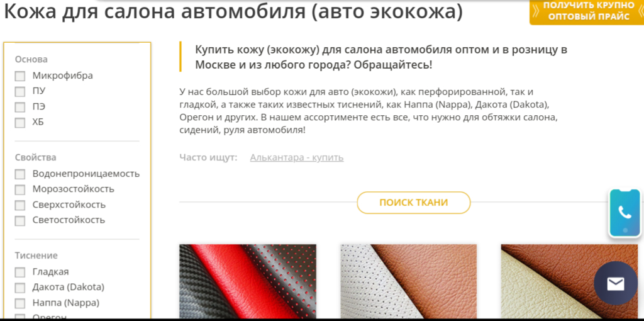The width and height of the screenshot is (644, 321).
Task: Open the envelope message chat icon
Action: pyautogui.click(x=616, y=283)
